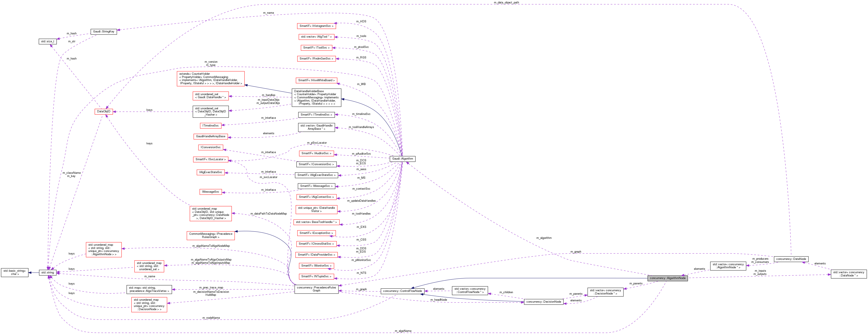Click the SmartIF< ISvcLocator > node

[x=211, y=160]
